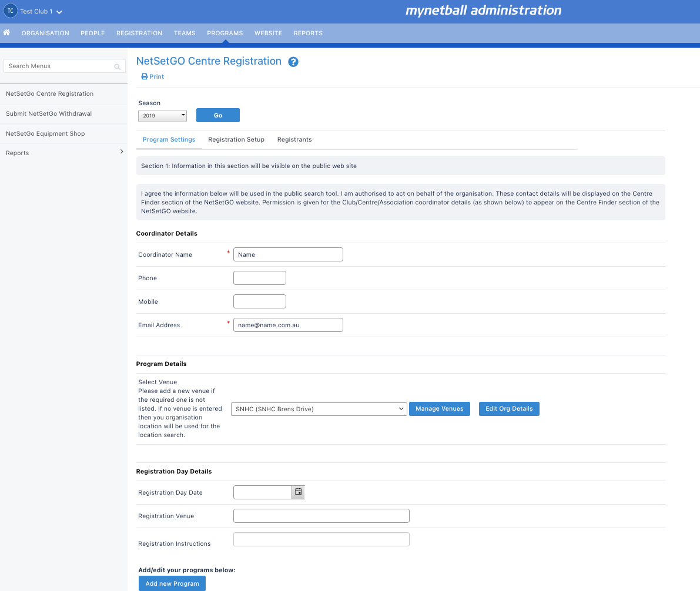Open the TEAMS menu
Screen dimensions: 700x591
click(185, 33)
